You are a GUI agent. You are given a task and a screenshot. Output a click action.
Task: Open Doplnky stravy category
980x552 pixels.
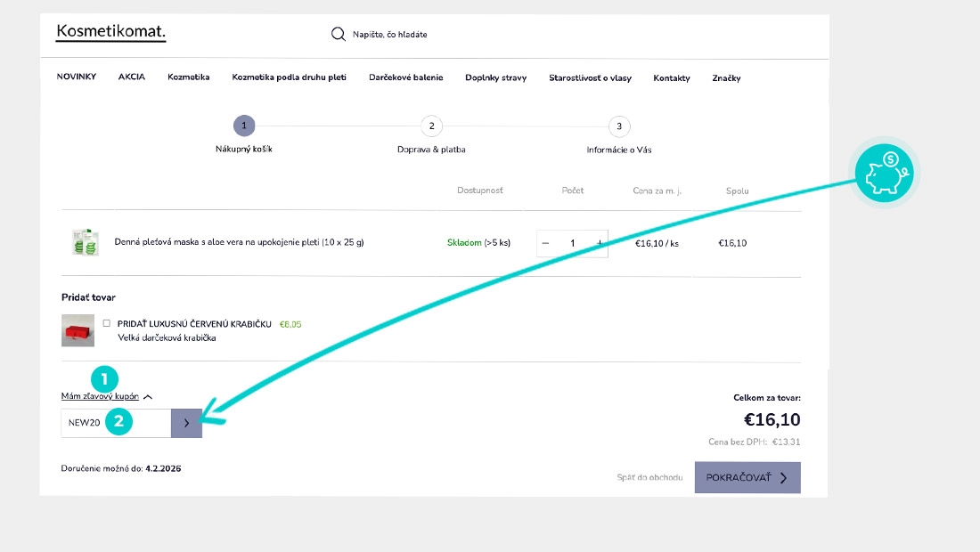coord(495,78)
